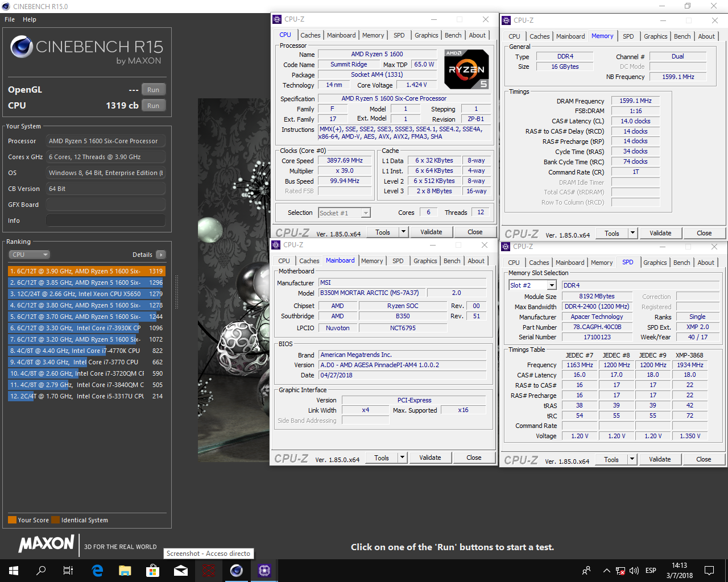Open the People icon in system tray

pos(586,571)
